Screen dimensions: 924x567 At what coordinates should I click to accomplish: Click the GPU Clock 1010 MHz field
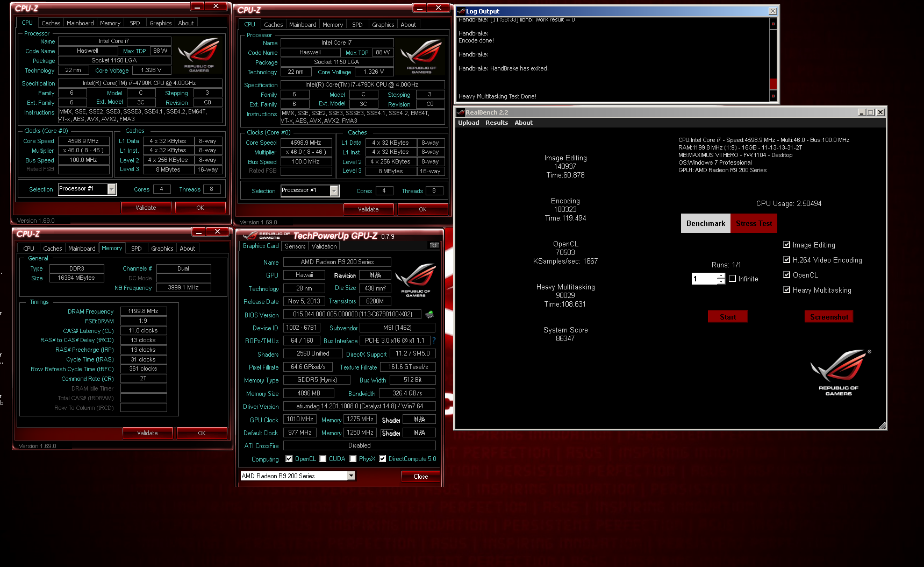(300, 419)
